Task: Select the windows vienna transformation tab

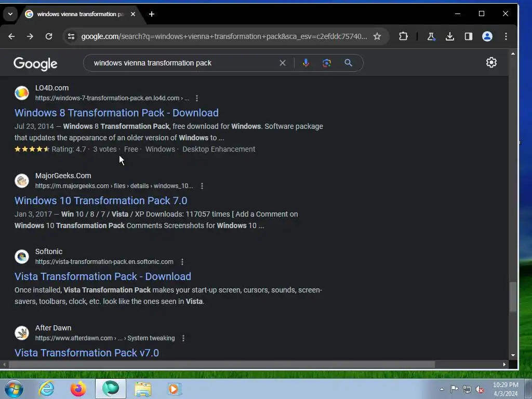Action: pos(81,14)
